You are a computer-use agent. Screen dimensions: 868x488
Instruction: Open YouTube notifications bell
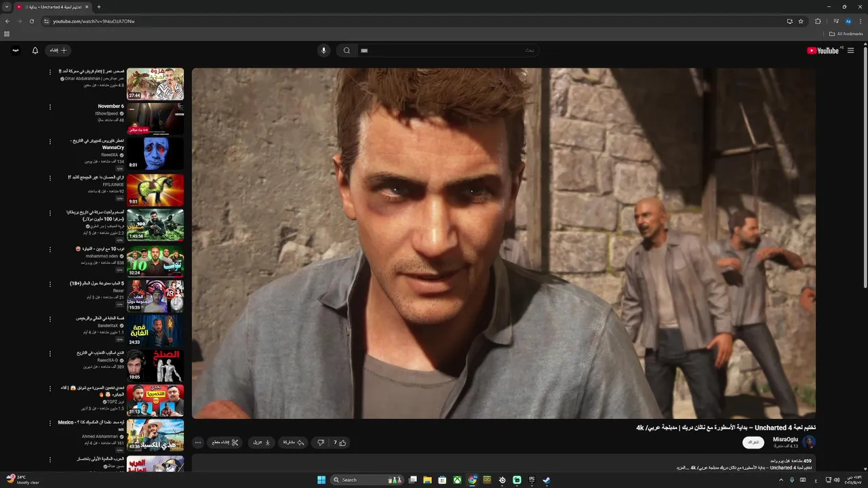tap(35, 50)
